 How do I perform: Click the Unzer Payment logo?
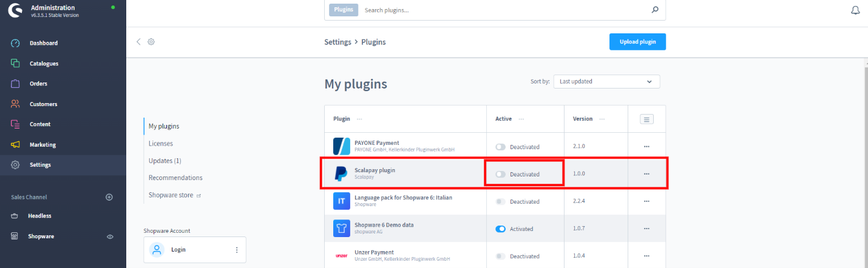(342, 256)
